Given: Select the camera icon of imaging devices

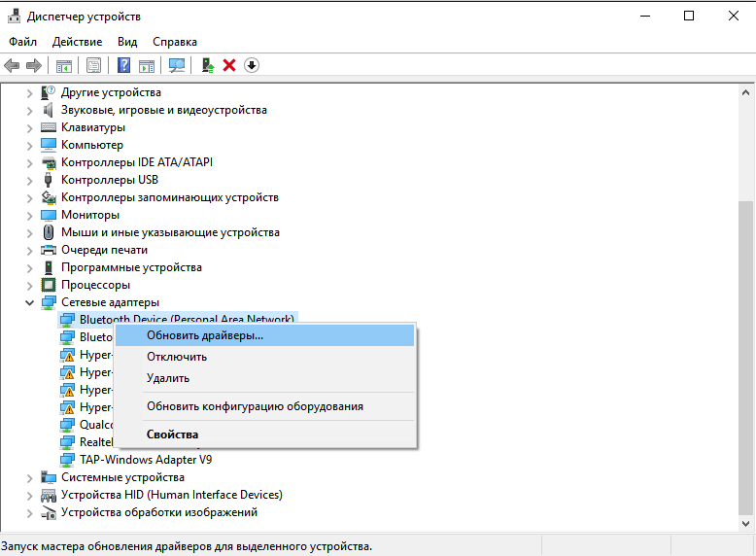Looking at the screenshot, I should pos(49,512).
